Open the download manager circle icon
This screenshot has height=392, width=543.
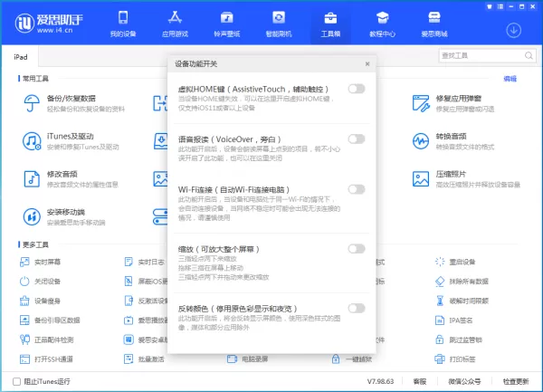point(513,31)
